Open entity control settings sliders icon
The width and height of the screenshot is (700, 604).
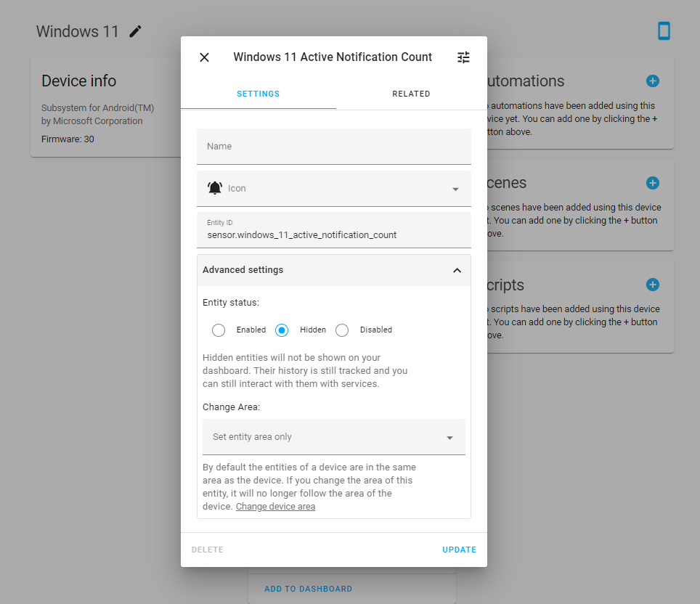click(x=463, y=57)
